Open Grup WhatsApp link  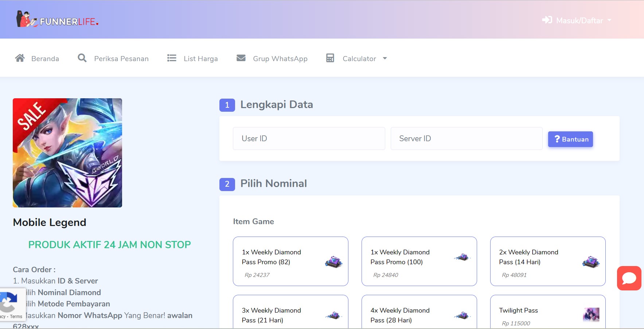click(272, 58)
